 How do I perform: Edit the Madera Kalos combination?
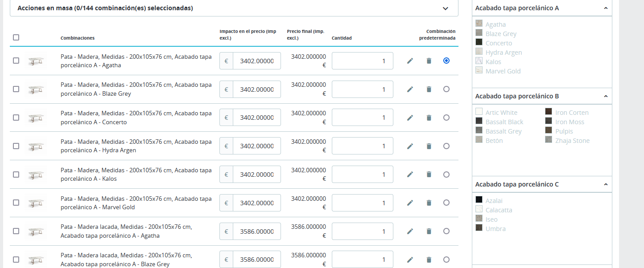point(410,175)
